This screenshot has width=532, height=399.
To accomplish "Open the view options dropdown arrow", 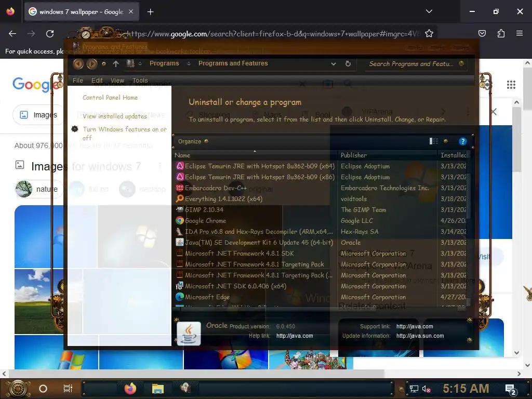I will click(446, 141).
